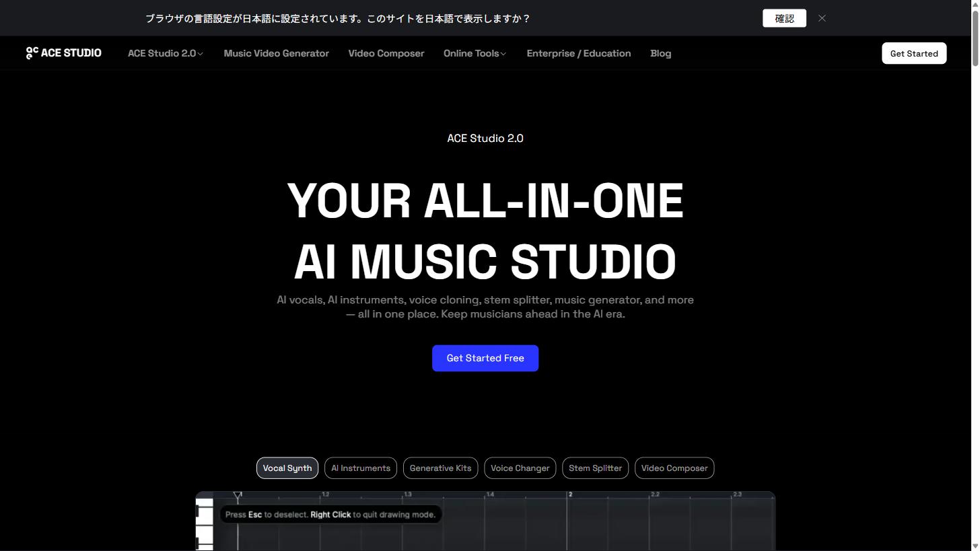Image resolution: width=980 pixels, height=551 pixels.
Task: Select the Vocal Synth tab
Action: point(287,468)
